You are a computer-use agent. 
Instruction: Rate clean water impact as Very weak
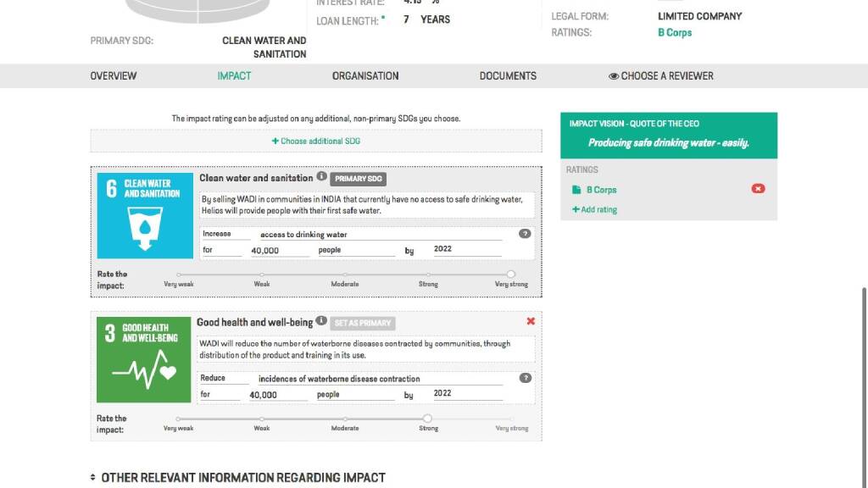[178, 274]
